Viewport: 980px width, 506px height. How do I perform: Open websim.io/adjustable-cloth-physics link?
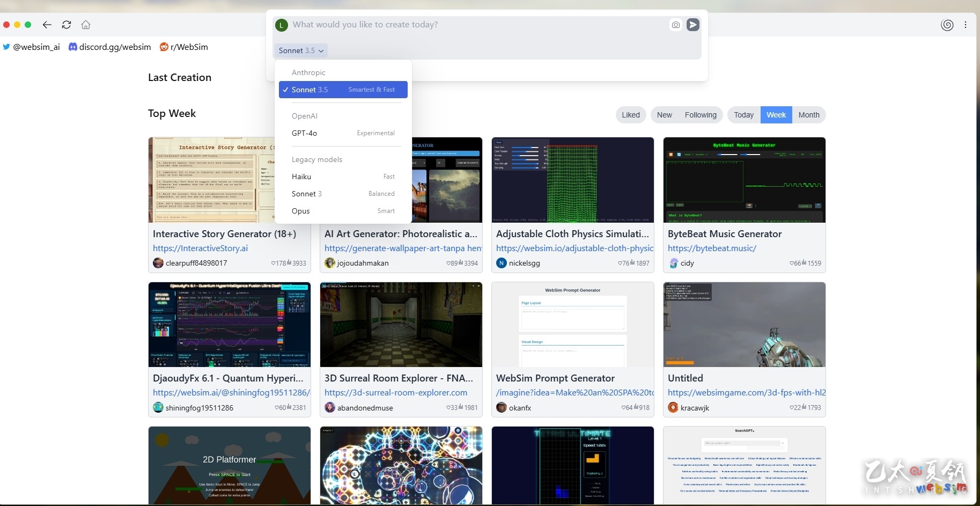[x=574, y=248]
